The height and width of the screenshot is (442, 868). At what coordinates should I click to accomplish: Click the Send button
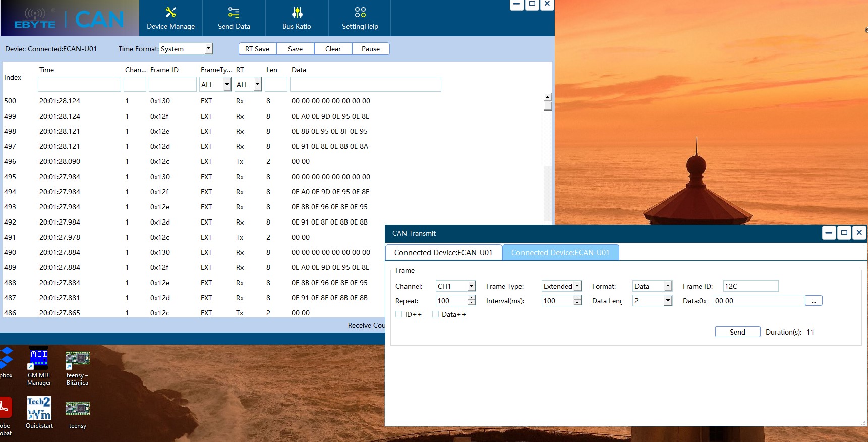tap(737, 332)
